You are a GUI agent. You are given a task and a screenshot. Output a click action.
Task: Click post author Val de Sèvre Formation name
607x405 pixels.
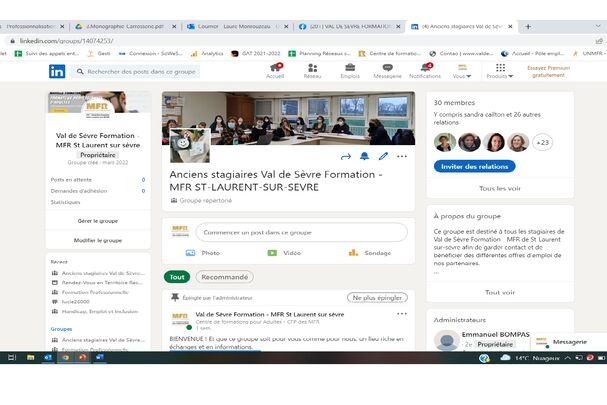coord(269,314)
